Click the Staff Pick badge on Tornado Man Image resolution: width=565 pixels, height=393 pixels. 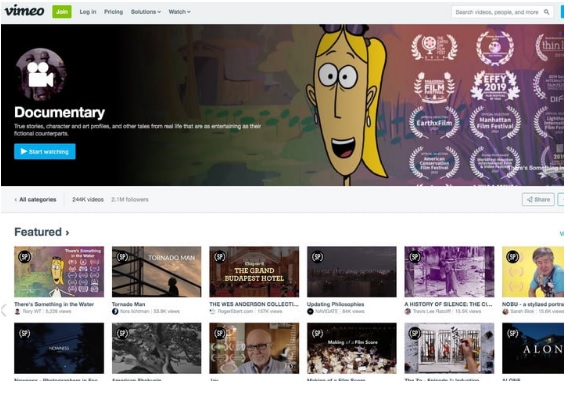(x=123, y=257)
